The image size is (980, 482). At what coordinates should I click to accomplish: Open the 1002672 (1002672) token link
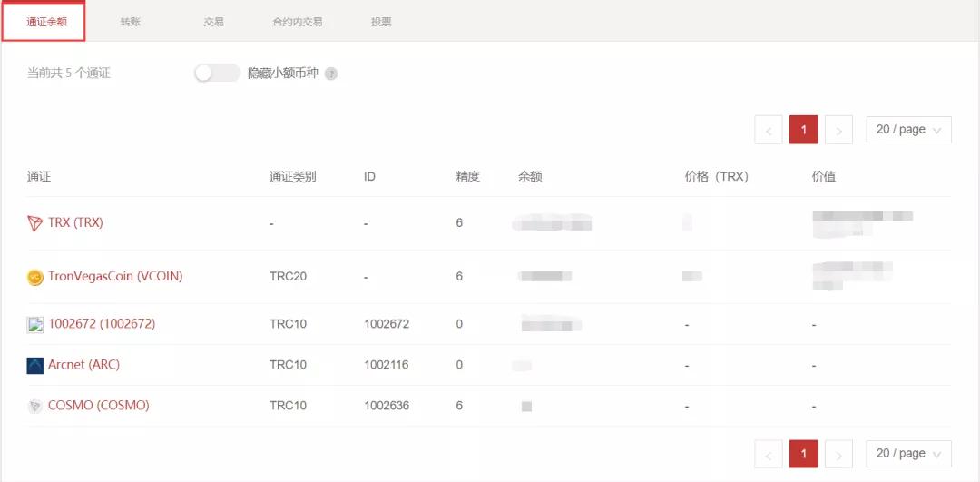coord(102,324)
